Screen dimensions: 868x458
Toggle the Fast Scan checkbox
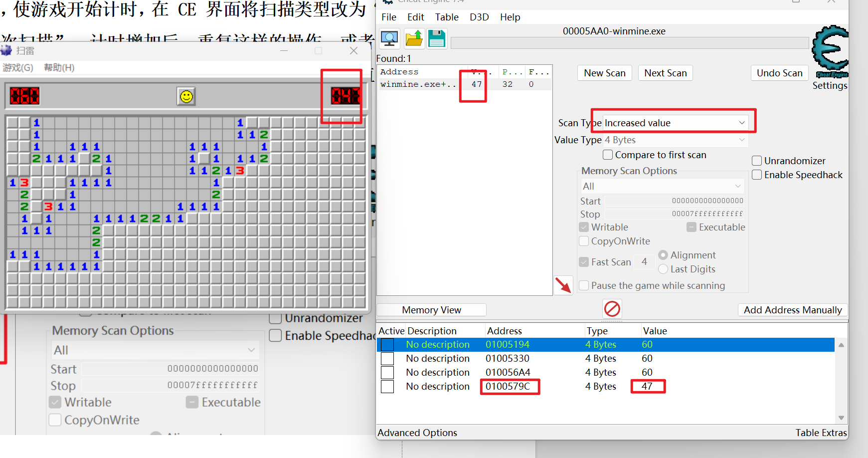click(x=584, y=262)
